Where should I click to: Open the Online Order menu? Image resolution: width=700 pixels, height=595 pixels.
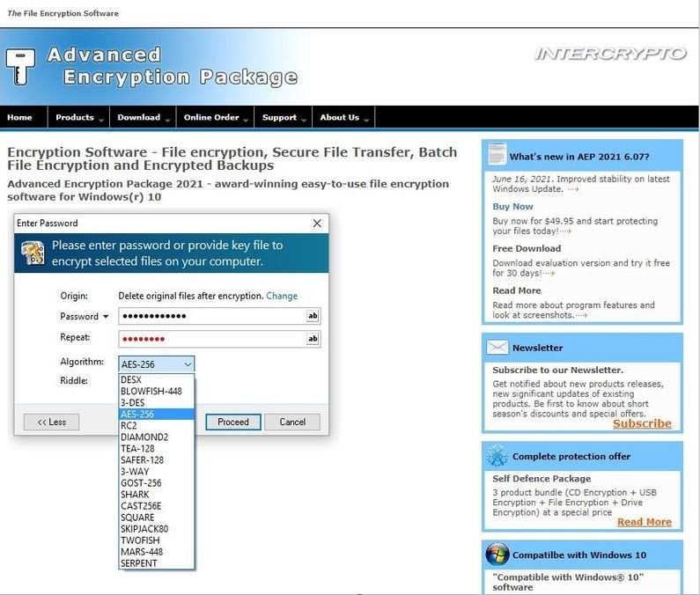coord(215,117)
